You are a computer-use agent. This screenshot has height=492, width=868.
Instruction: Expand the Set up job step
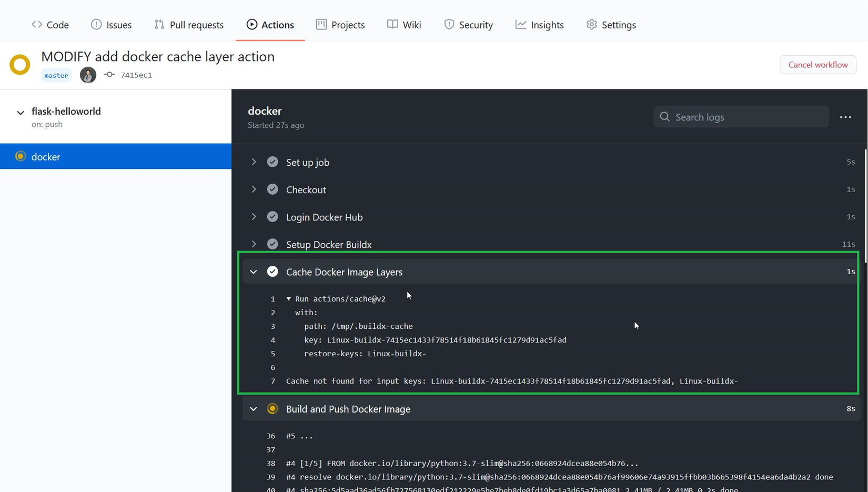(x=254, y=162)
